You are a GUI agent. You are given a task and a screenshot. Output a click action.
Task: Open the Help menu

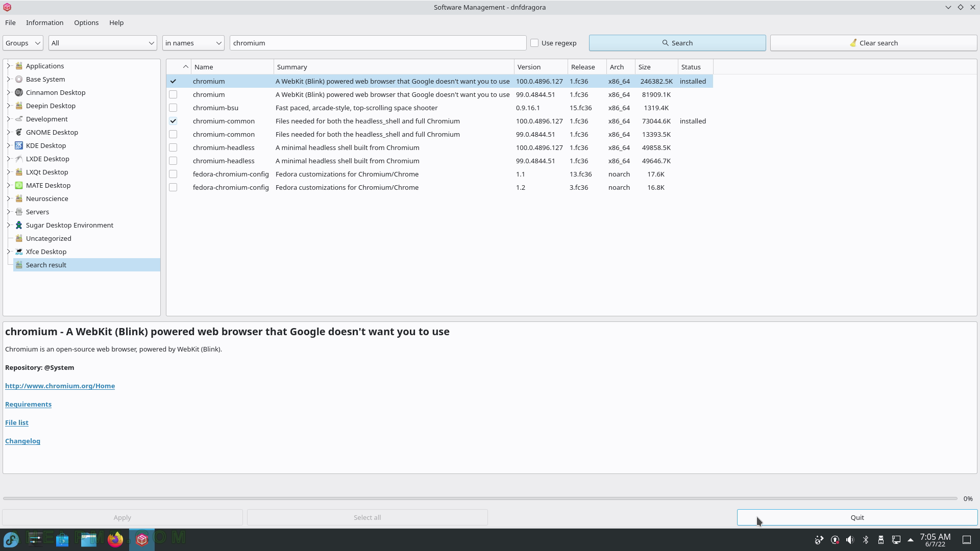(x=116, y=22)
